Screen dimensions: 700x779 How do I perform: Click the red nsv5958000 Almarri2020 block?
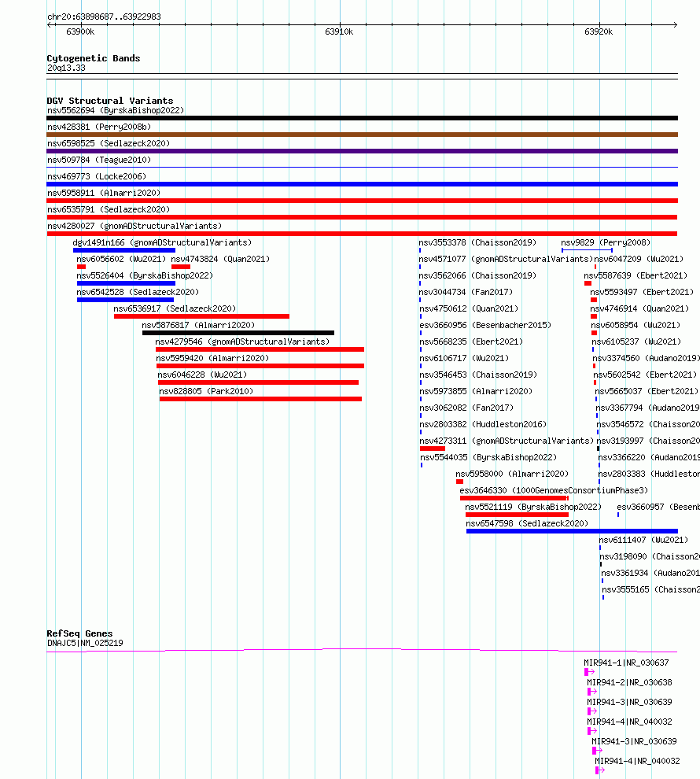click(459, 482)
